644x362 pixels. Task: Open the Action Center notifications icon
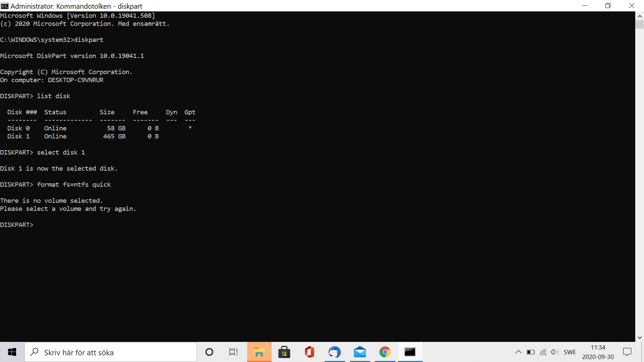pos(627,352)
